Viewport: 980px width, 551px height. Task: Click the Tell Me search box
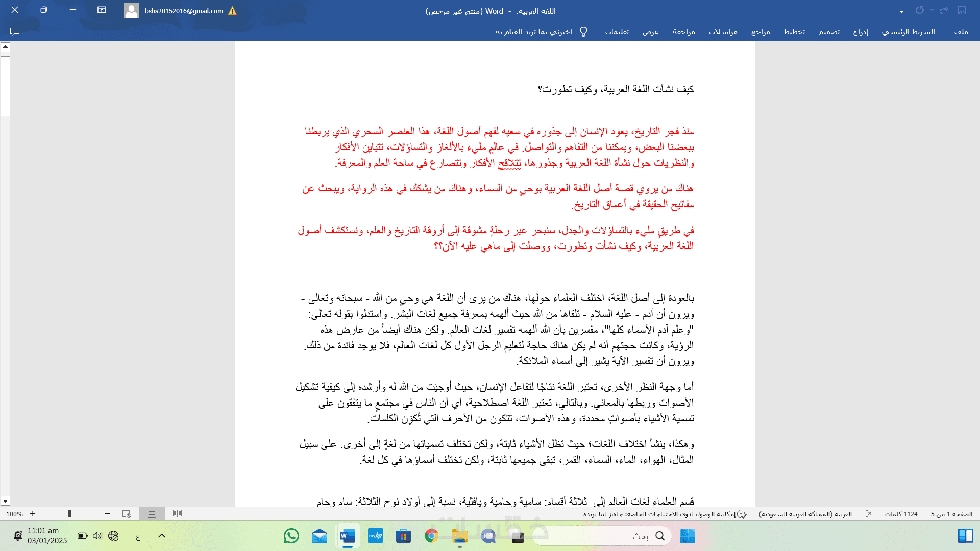pos(533,32)
